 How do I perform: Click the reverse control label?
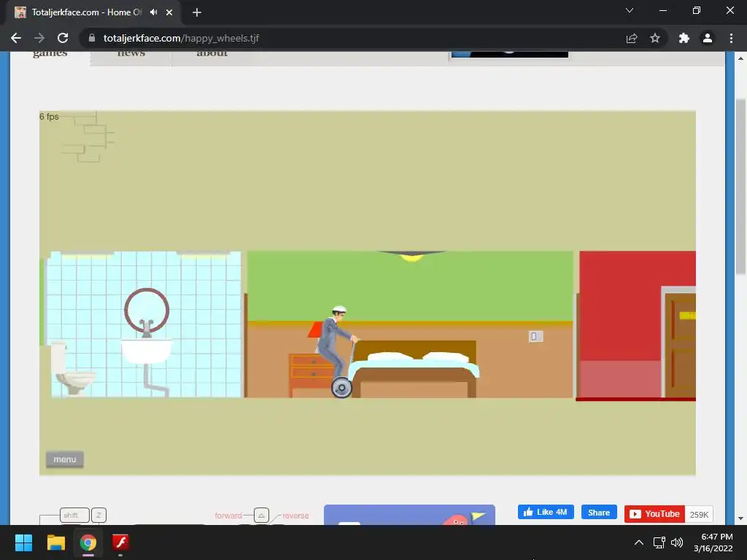pyautogui.click(x=295, y=516)
